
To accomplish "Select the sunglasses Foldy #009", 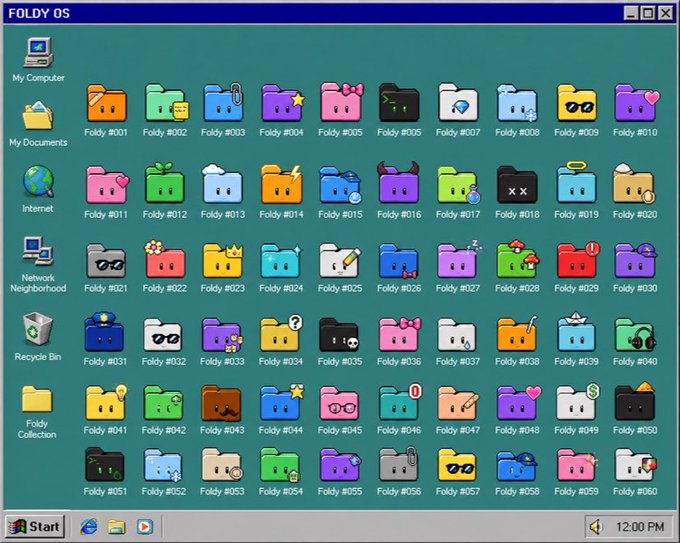I will [576, 103].
